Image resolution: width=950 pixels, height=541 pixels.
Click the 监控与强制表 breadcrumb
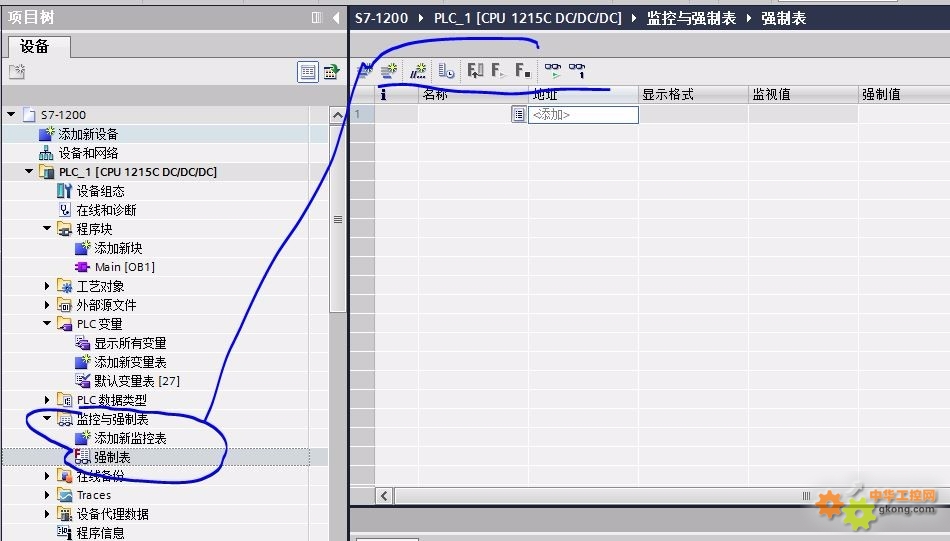point(691,18)
